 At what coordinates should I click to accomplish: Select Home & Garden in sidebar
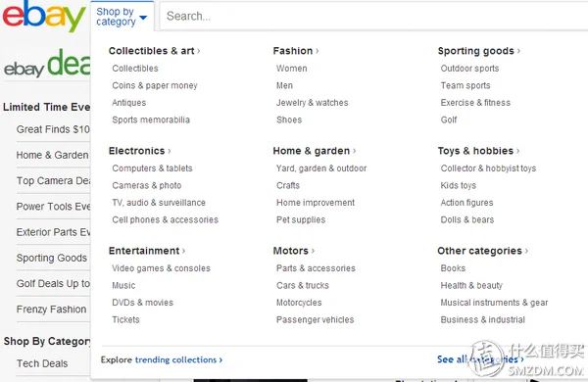[52, 155]
